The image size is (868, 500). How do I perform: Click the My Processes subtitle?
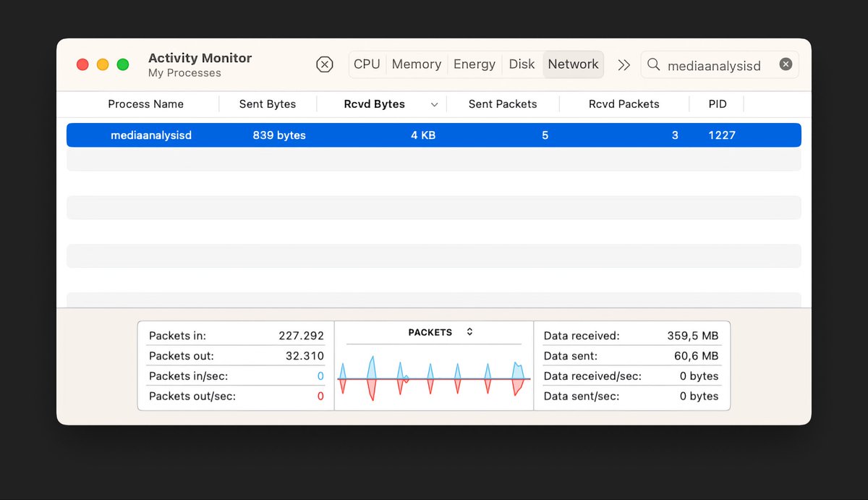coord(184,73)
